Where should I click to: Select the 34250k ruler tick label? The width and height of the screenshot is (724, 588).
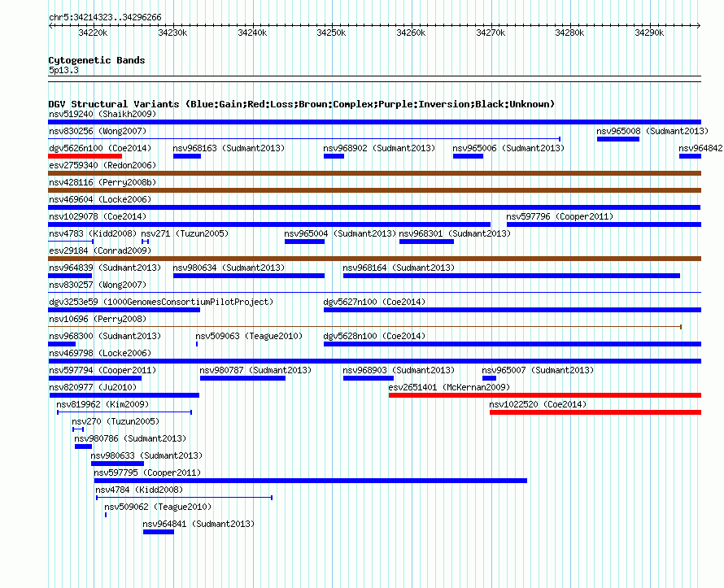(331, 33)
